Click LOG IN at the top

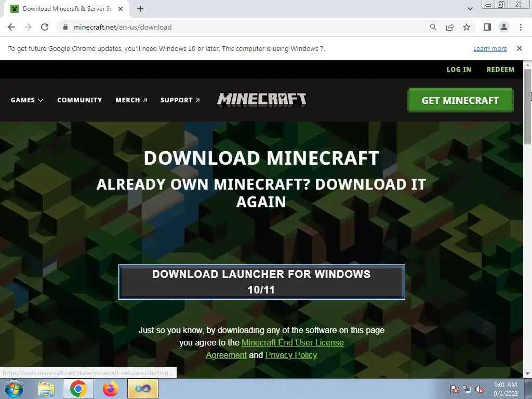tap(459, 69)
